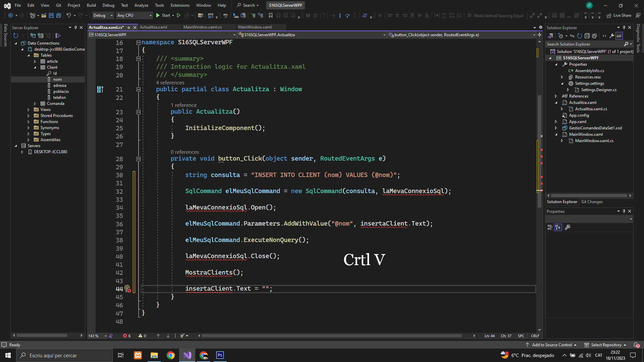Refresh the Server Explorer panel
Viewport: 644px width, 362px height.
(15, 36)
